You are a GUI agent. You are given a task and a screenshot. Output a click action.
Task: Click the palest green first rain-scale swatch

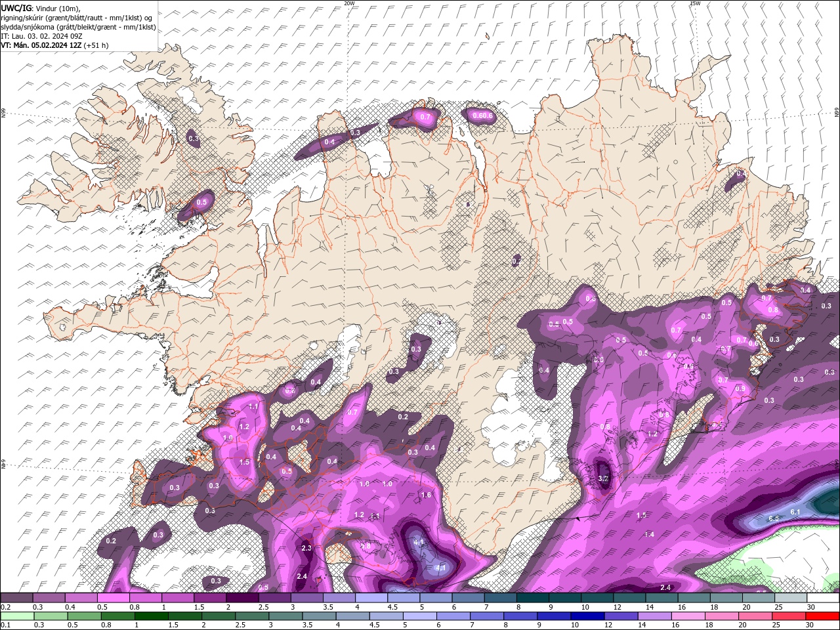coord(16,616)
